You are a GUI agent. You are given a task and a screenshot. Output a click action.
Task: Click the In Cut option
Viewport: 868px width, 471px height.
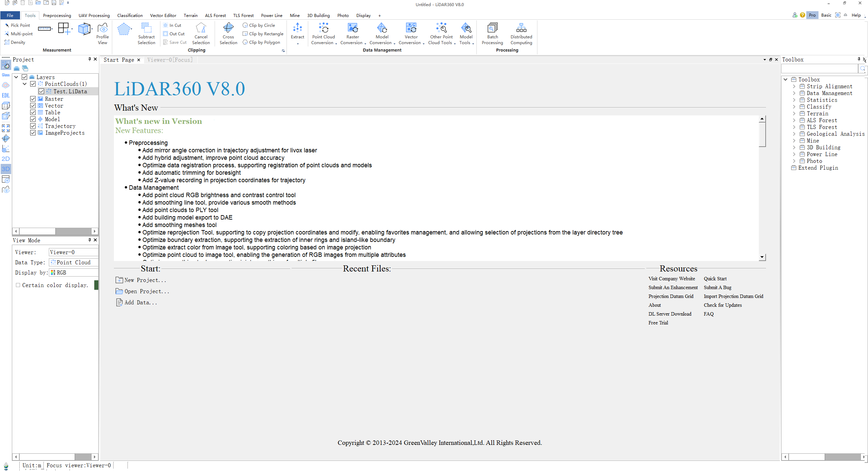(x=172, y=25)
